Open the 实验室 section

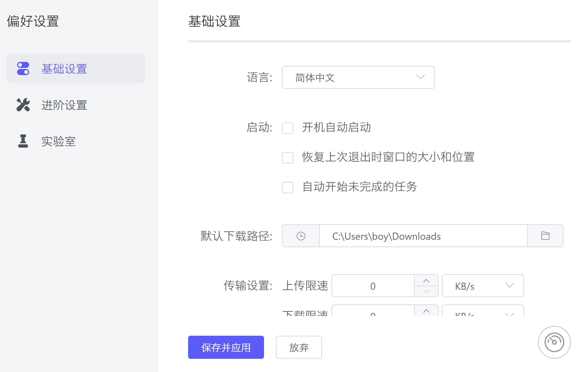click(58, 141)
